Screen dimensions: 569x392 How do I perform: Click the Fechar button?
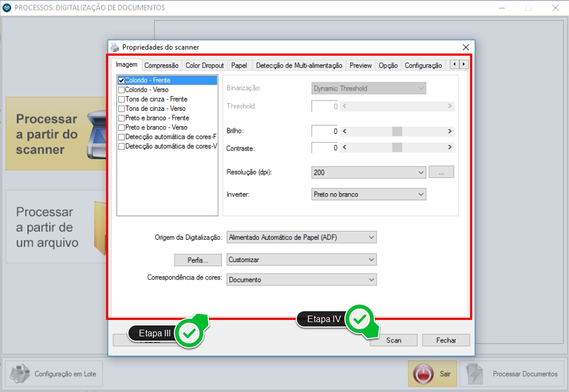tap(446, 340)
